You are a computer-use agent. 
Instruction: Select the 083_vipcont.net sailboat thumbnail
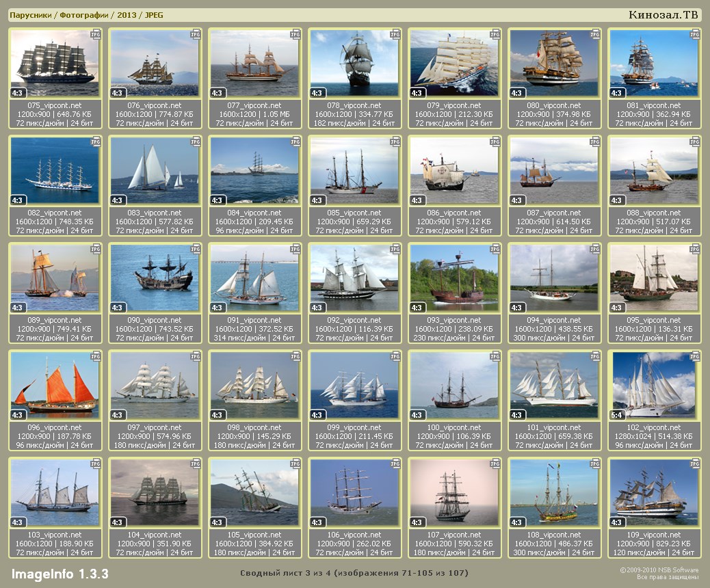click(155, 171)
